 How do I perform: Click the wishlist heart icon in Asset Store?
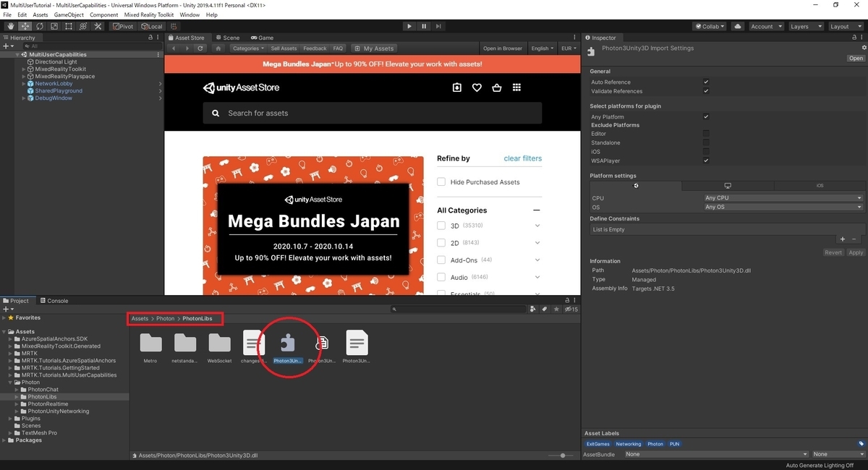[477, 87]
